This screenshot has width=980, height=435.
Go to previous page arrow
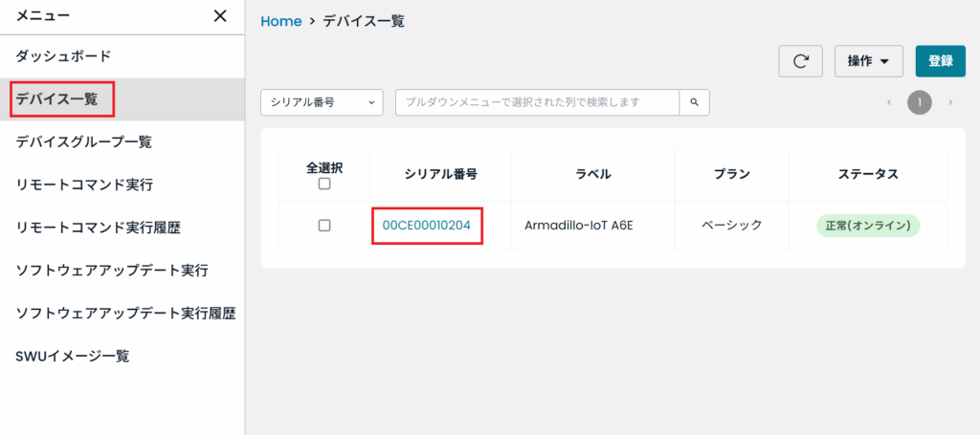click(889, 102)
